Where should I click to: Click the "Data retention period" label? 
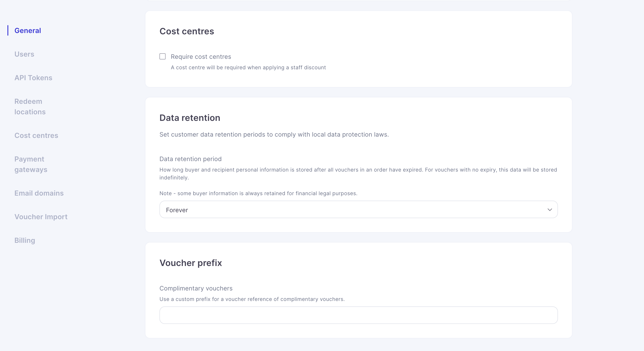coord(190,159)
